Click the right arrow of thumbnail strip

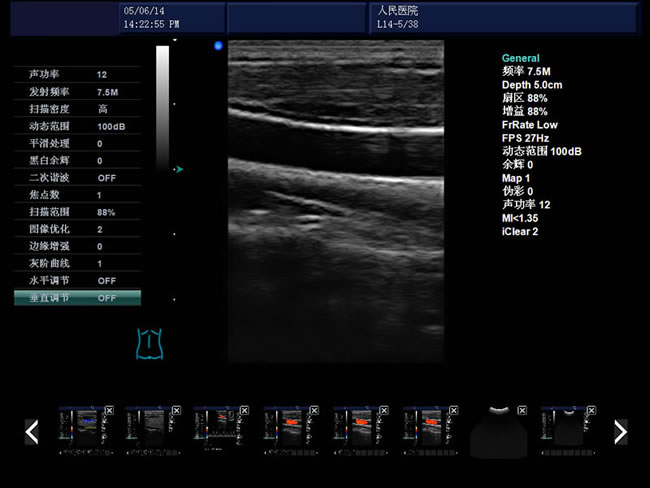click(620, 432)
